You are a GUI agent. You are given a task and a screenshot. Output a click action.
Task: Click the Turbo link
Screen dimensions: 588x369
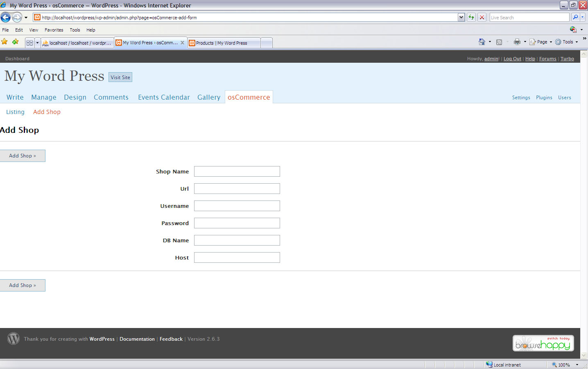point(567,59)
